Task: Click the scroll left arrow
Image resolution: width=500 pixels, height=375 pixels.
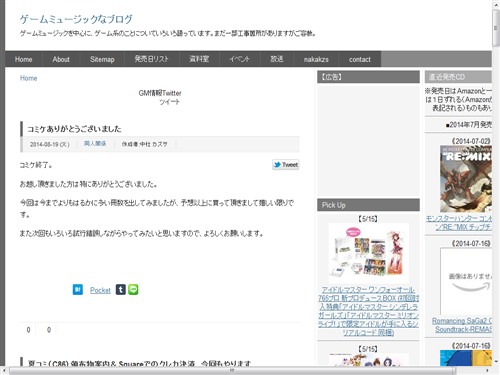Action: coord(4,370)
